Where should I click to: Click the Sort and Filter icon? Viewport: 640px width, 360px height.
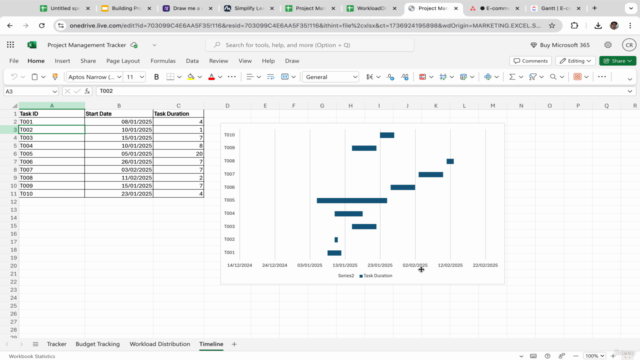tap(533, 77)
